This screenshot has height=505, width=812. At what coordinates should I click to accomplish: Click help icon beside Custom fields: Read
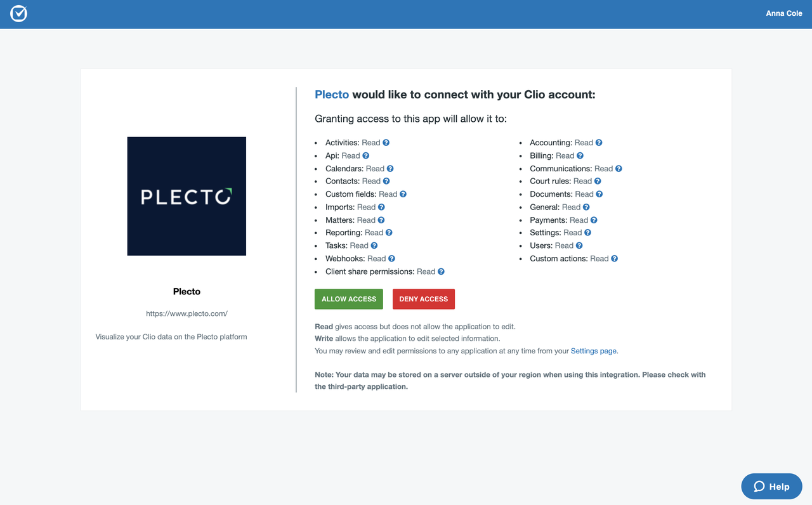tap(403, 194)
